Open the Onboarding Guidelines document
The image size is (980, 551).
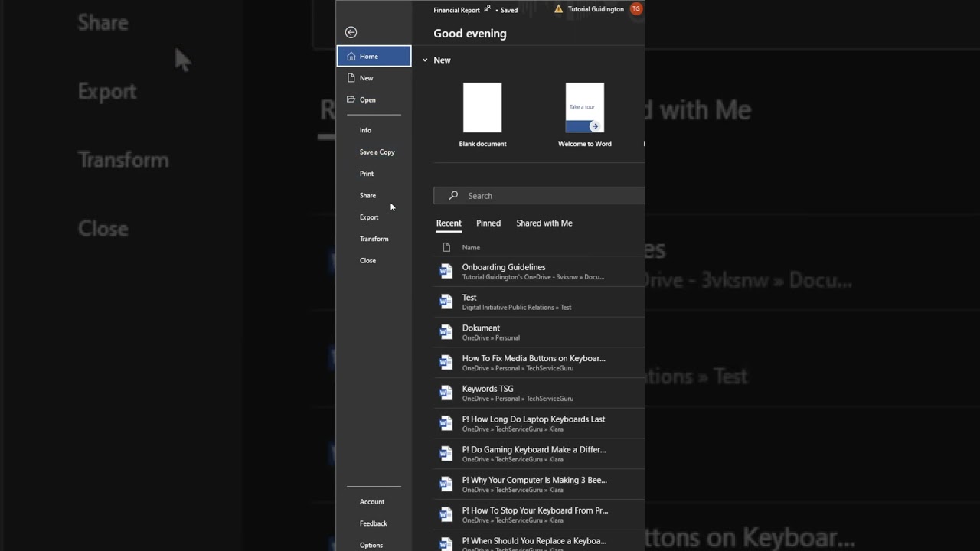pyautogui.click(x=539, y=272)
